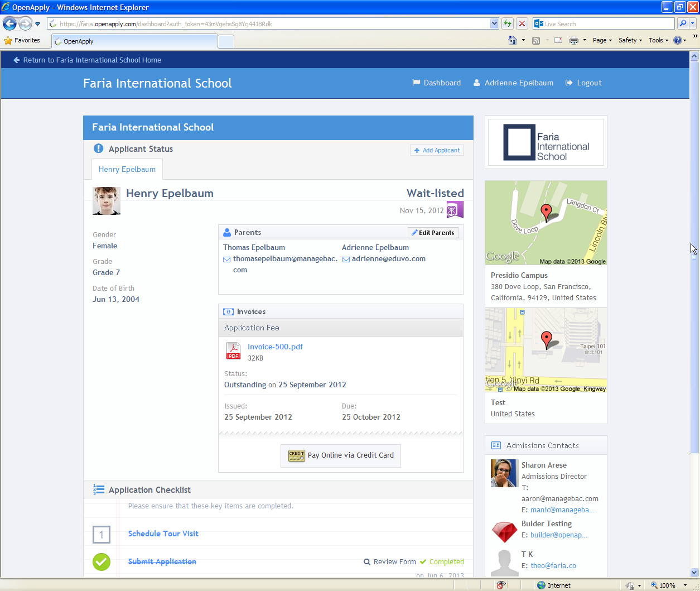700x591 pixels.
Task: Click the Faria International School logo
Action: pos(546,142)
